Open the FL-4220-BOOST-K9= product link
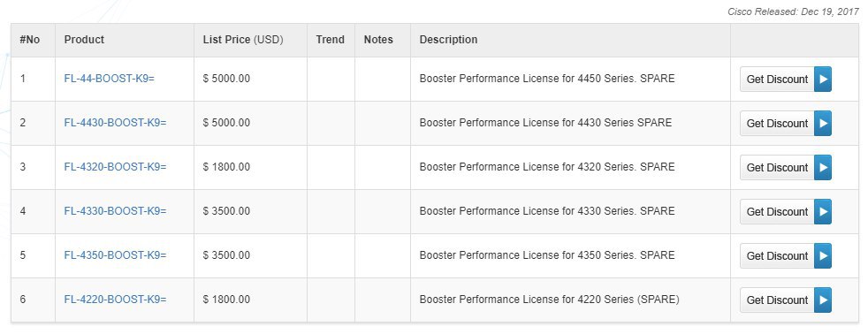Image resolution: width=868 pixels, height=334 pixels. (x=115, y=300)
